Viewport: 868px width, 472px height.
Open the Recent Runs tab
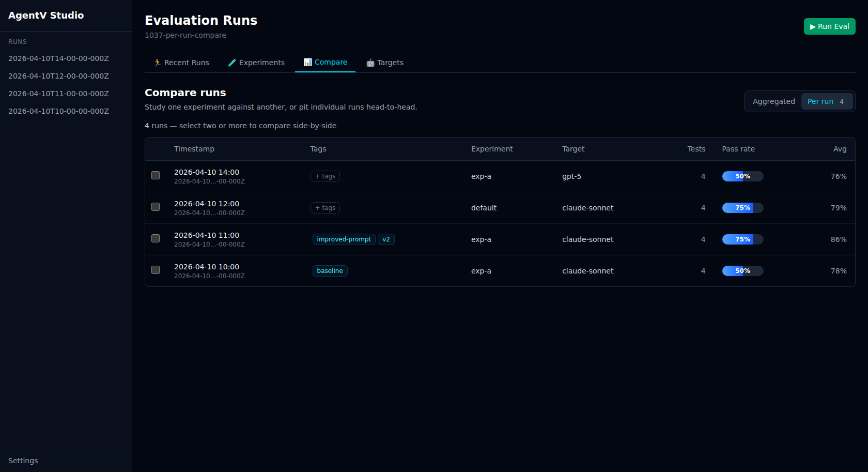pos(181,63)
